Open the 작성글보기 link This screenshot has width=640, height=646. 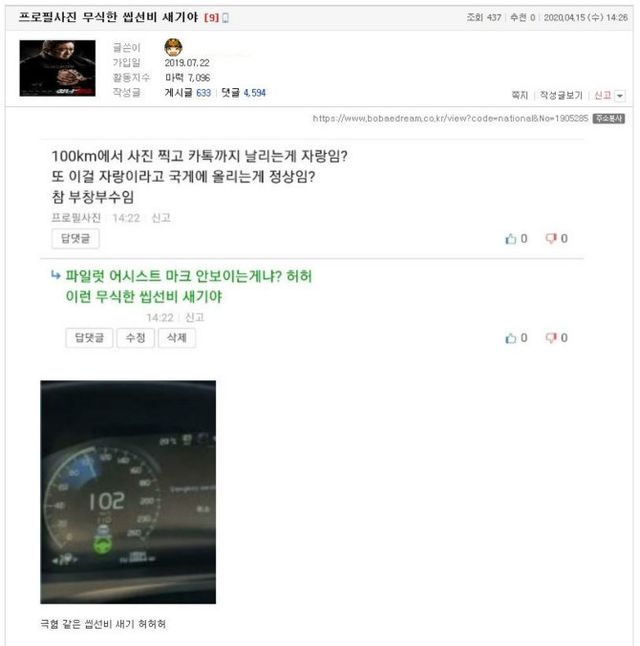(x=561, y=96)
